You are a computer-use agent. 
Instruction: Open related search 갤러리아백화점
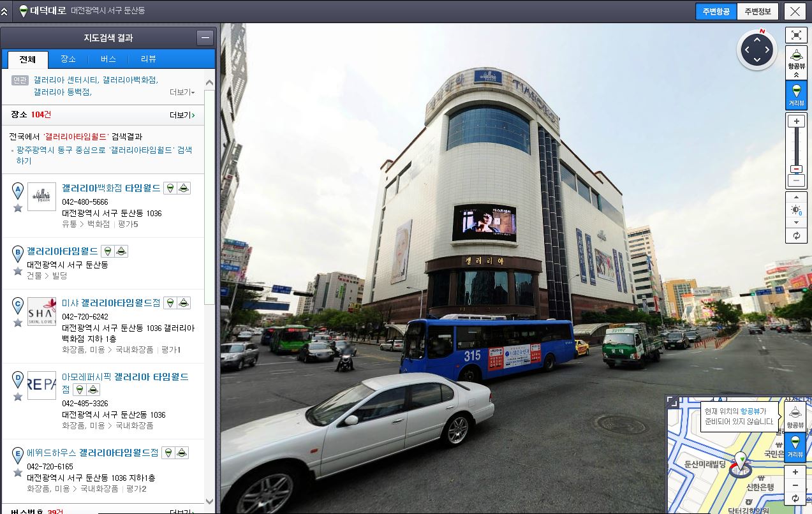pyautogui.click(x=129, y=80)
